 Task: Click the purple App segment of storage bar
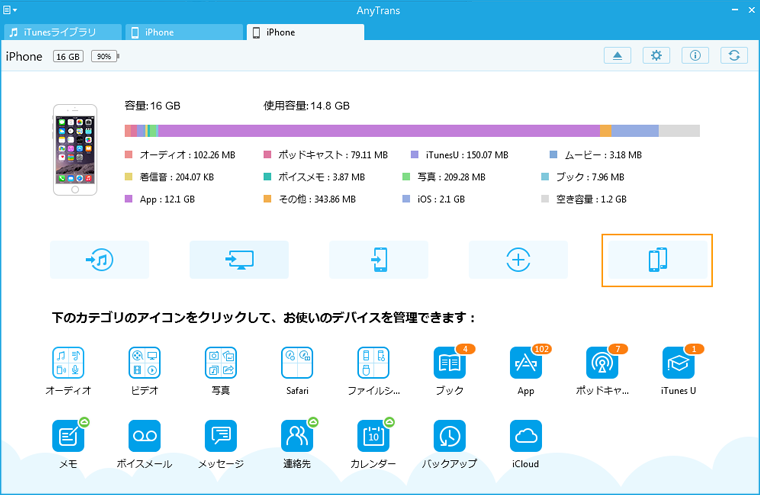(379, 131)
